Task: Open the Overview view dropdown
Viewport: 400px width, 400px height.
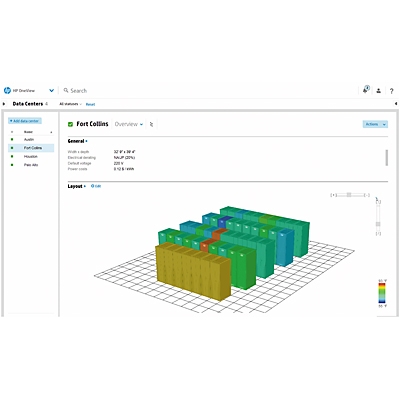Action: (x=129, y=124)
